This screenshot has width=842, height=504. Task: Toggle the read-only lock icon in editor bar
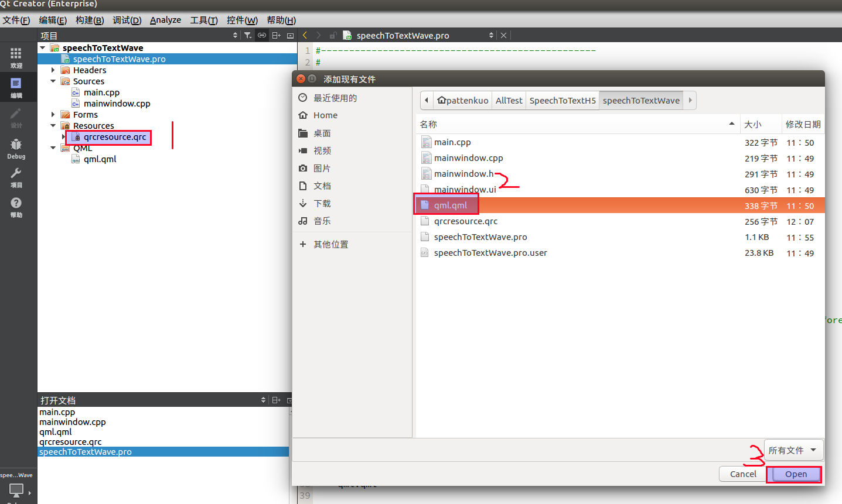click(333, 35)
